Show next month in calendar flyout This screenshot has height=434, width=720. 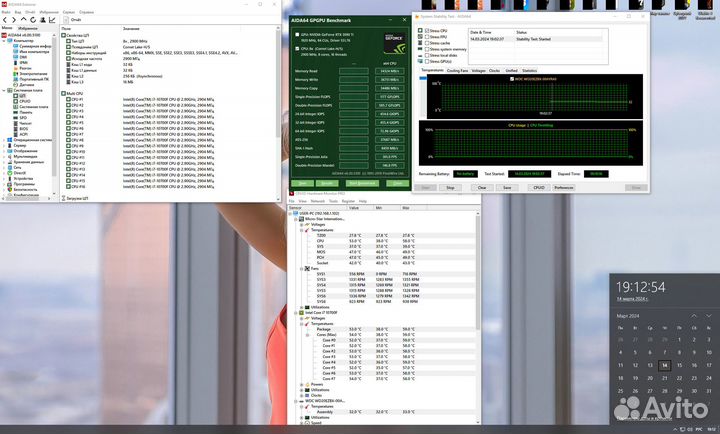coord(709,316)
